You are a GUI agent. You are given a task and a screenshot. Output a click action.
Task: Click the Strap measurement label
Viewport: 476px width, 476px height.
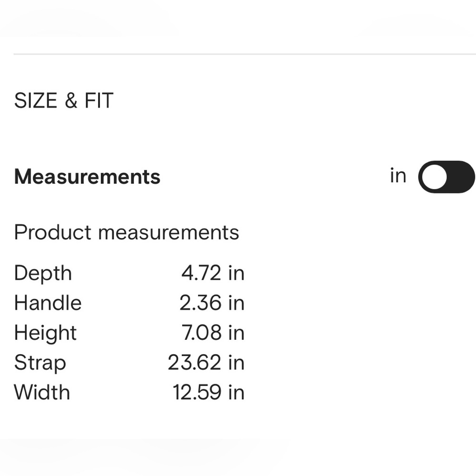pos(40,363)
